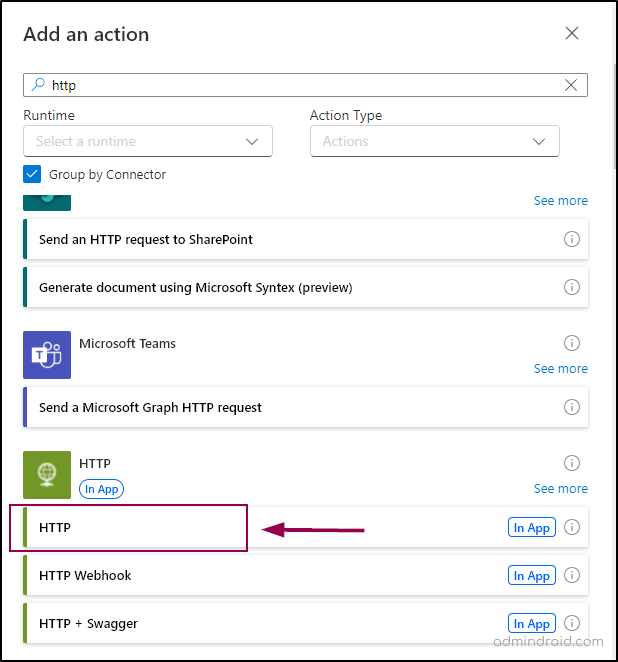The height and width of the screenshot is (662, 618).
Task: Open the Runtime dropdown
Action: (x=148, y=141)
